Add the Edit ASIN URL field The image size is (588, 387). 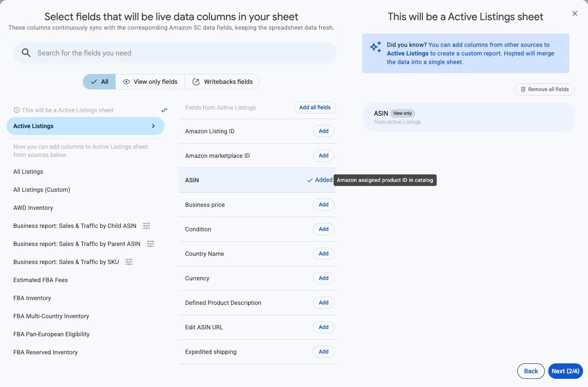click(324, 327)
